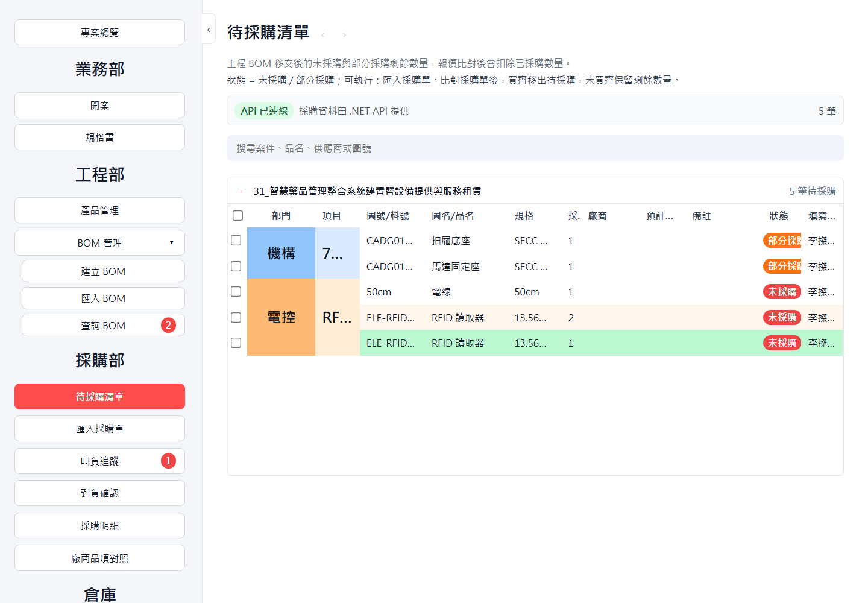Open the 規格書 page

click(x=99, y=137)
